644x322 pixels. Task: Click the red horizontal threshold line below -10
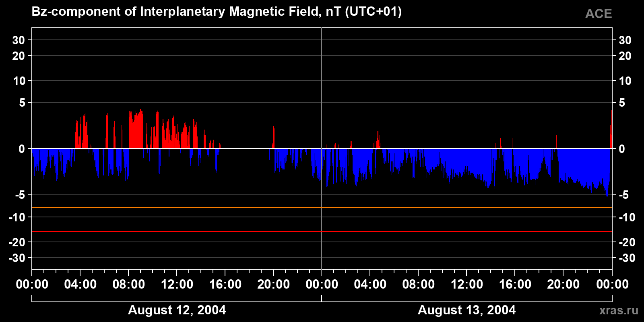click(322, 231)
